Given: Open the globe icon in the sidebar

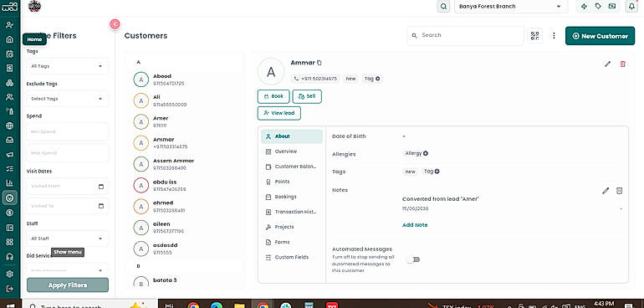Looking at the screenshot, I should (9, 126).
